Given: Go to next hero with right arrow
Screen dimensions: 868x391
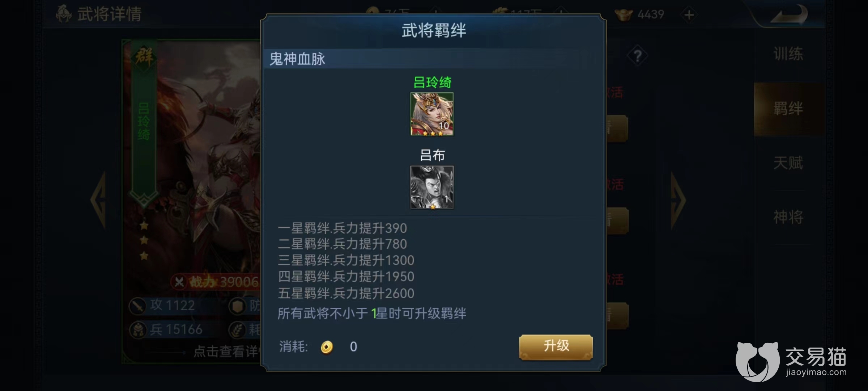Looking at the screenshot, I should point(678,200).
